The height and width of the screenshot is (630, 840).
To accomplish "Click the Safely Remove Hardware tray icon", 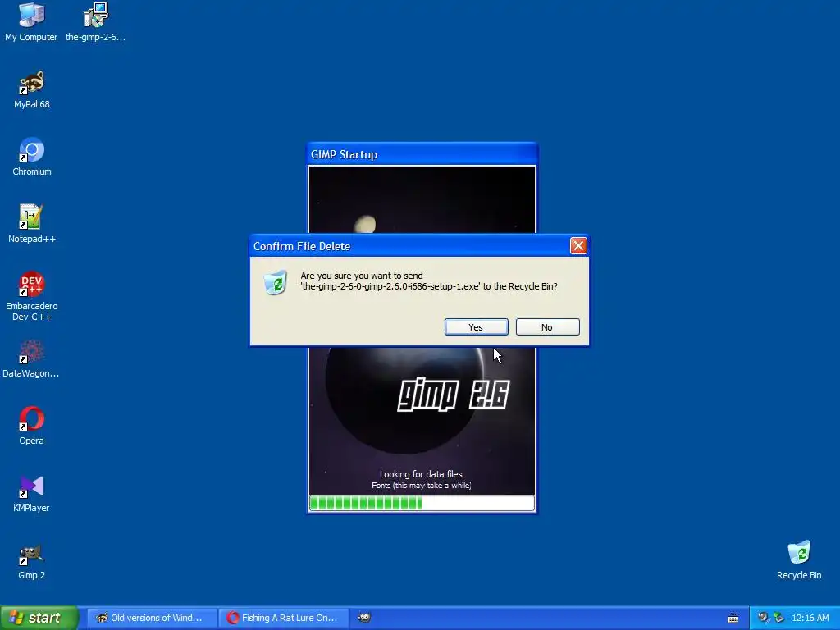I will 779,618.
